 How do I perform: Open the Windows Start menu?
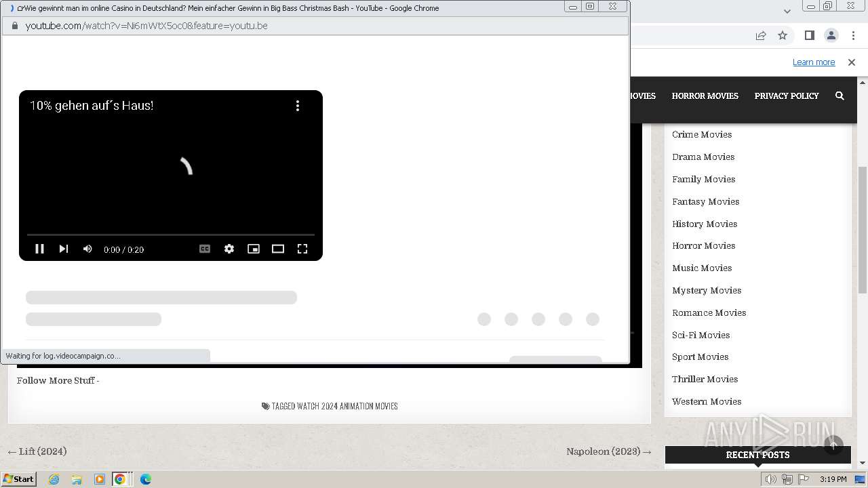18,479
